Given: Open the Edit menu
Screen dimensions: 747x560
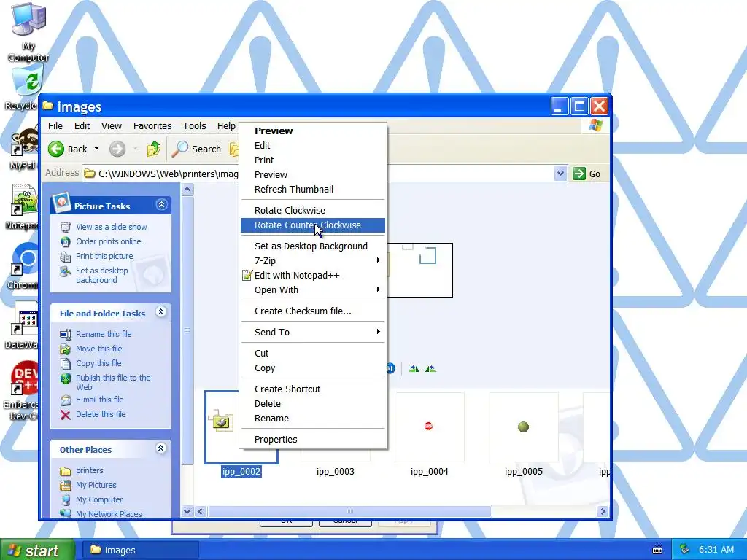Looking at the screenshot, I should [82, 125].
